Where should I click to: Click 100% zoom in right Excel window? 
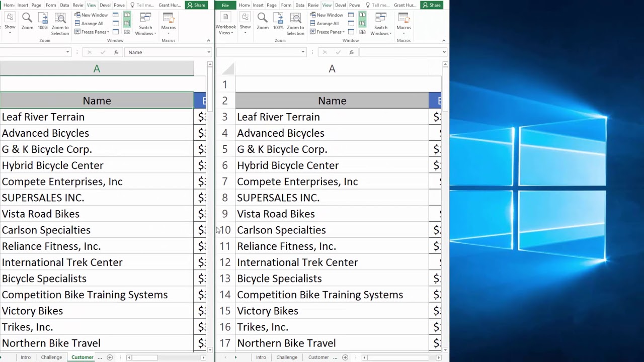(278, 22)
